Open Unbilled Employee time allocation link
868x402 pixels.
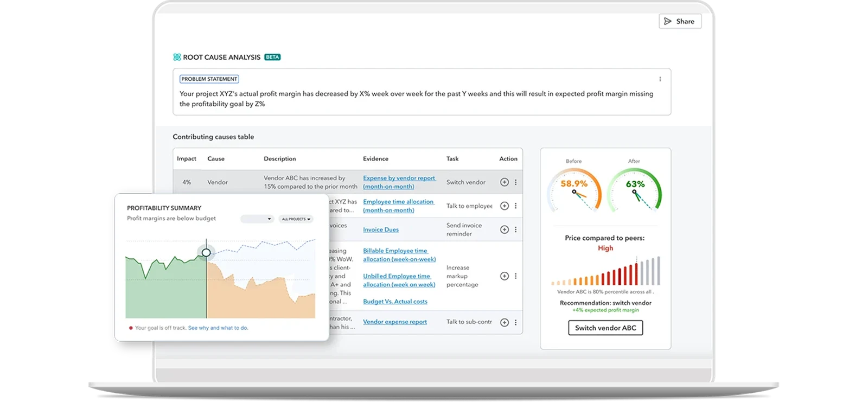click(x=399, y=280)
